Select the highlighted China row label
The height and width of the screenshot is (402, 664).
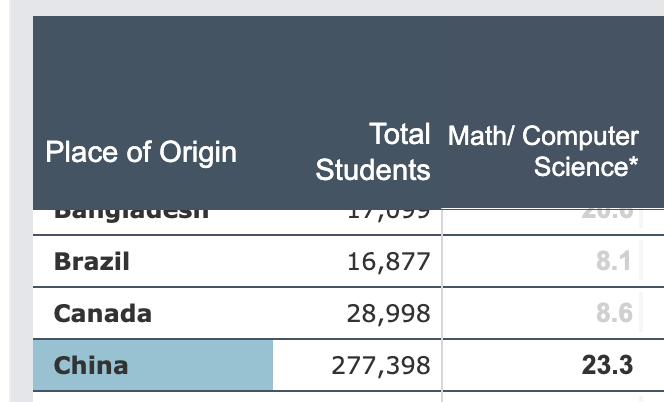(91, 365)
